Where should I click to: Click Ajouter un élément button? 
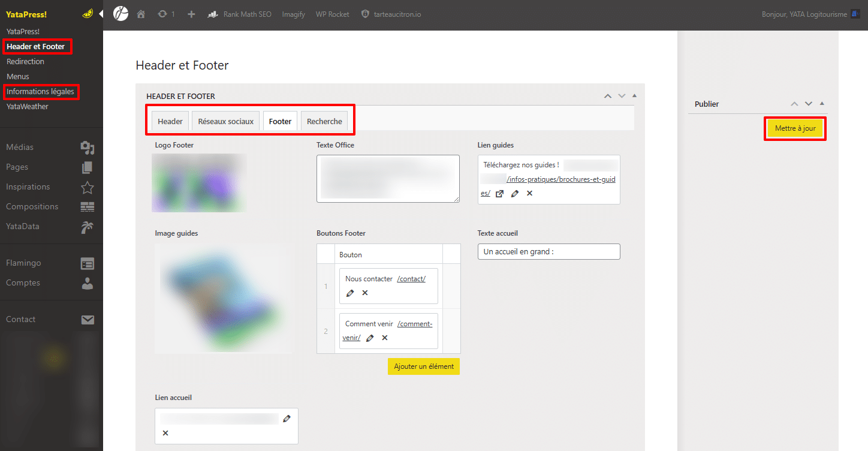point(423,366)
